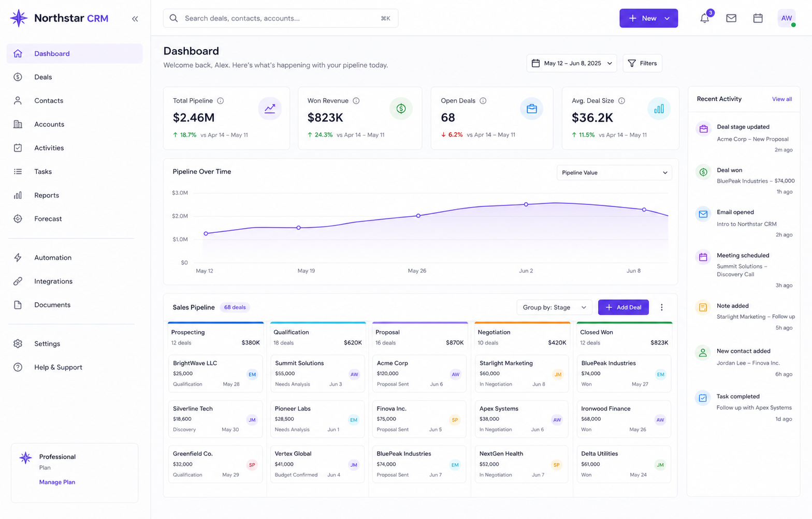Screen dimensions: 812x519
Task: Open the calendar icon in top bar
Action: (758, 18)
